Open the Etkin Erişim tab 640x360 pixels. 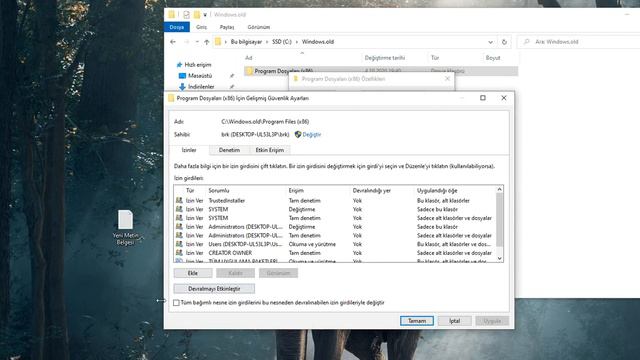269,150
